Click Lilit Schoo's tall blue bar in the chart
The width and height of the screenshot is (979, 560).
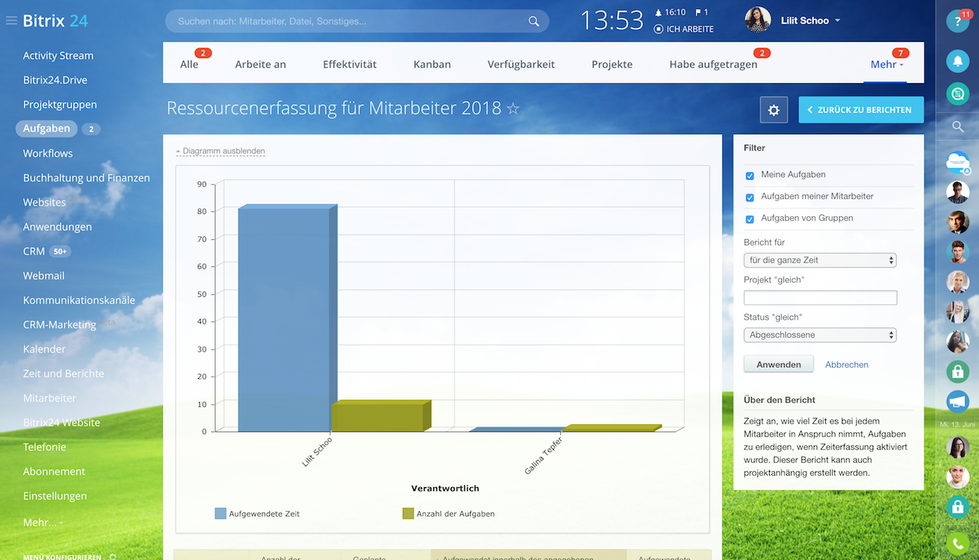tap(284, 320)
